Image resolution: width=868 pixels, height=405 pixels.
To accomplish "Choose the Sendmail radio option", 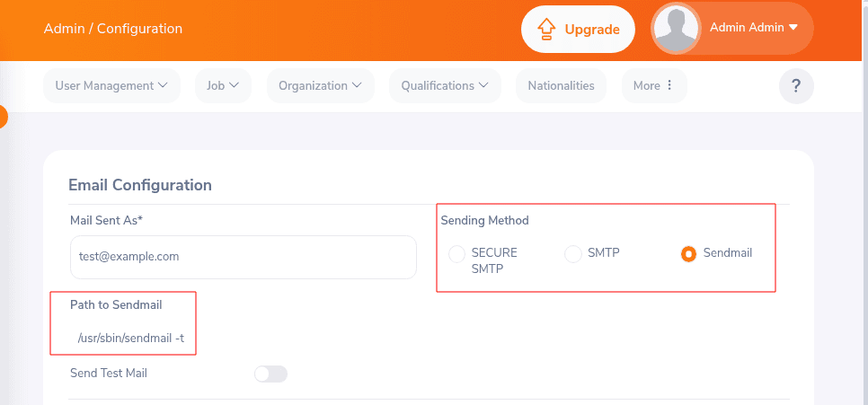I will (689, 254).
